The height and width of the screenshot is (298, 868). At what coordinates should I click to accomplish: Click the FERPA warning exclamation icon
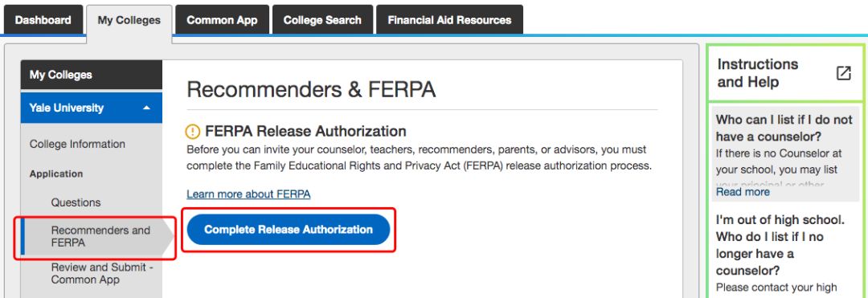[193, 132]
